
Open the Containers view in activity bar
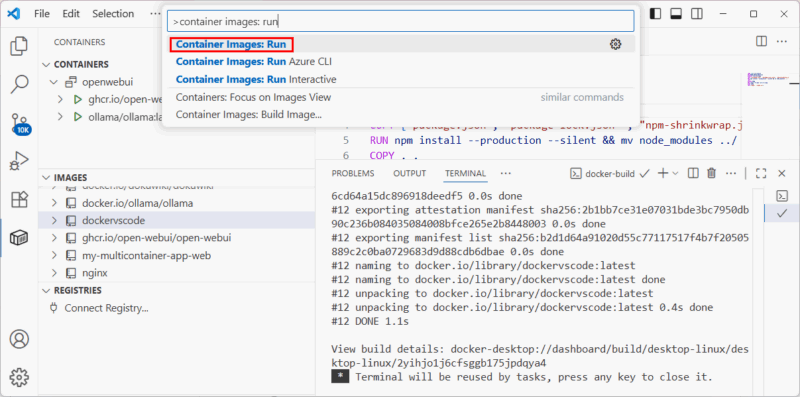tap(19, 237)
